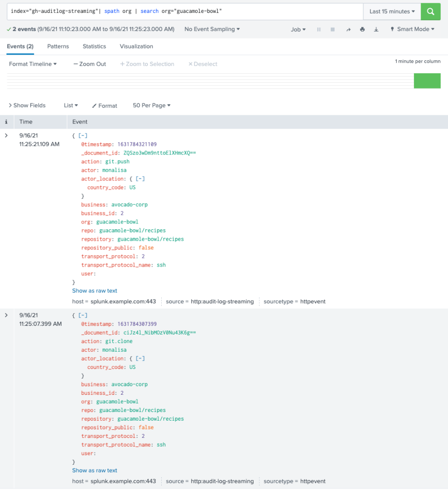Screen dimensions: 448x490
Task: Share the search job
Action: click(x=348, y=29)
